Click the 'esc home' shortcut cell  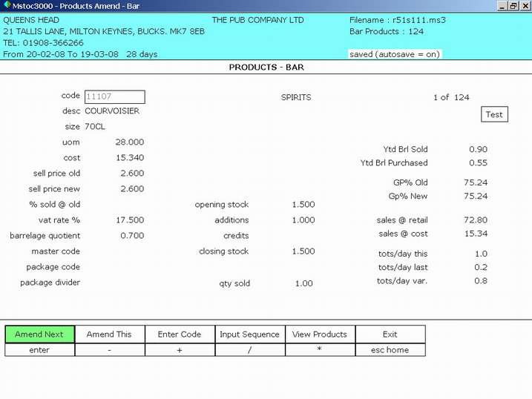click(x=390, y=350)
